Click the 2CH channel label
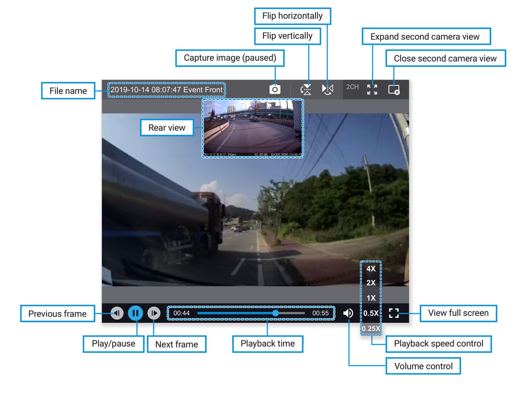 pyautogui.click(x=352, y=87)
